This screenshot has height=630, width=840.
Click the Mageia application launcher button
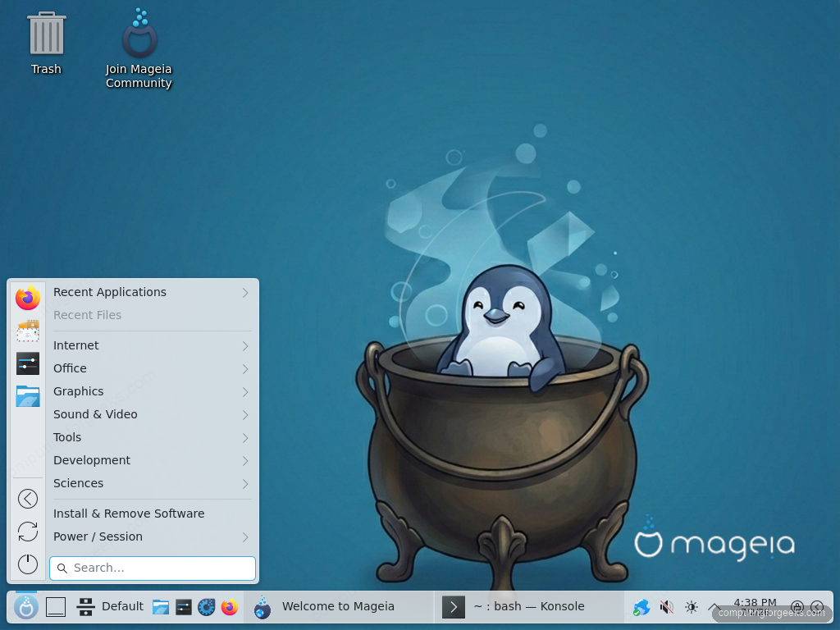point(26,607)
